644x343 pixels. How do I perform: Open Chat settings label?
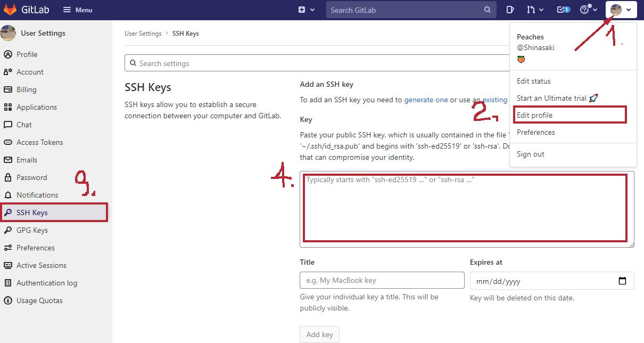point(24,125)
